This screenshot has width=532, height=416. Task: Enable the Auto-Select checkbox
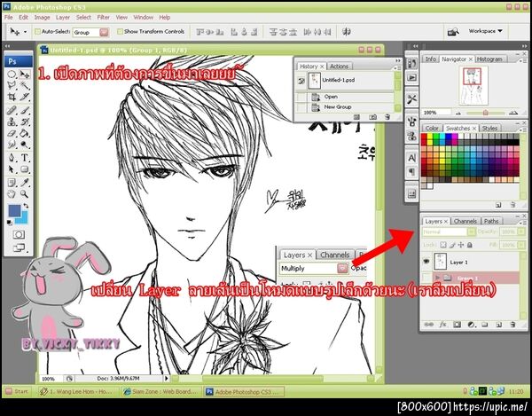point(37,32)
